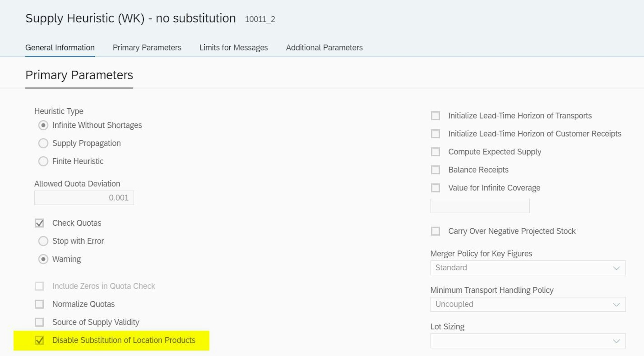The width and height of the screenshot is (644, 356).
Task: Select Finite Heuristic type
Action: 43,161
